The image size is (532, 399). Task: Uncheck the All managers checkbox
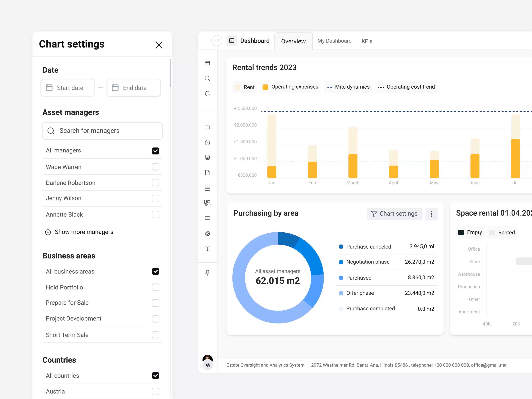pyautogui.click(x=156, y=151)
